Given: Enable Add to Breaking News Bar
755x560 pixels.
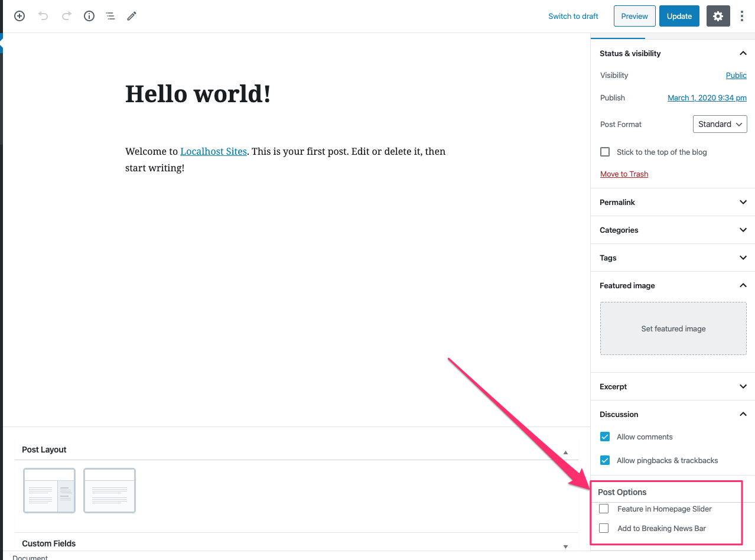Looking at the screenshot, I should coord(604,528).
